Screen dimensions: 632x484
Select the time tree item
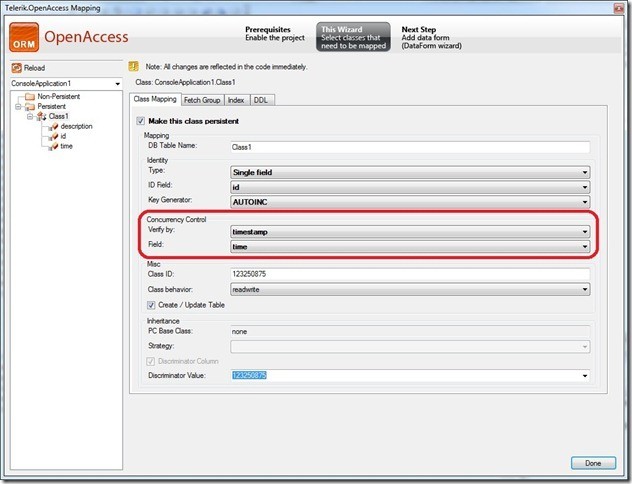coord(67,146)
